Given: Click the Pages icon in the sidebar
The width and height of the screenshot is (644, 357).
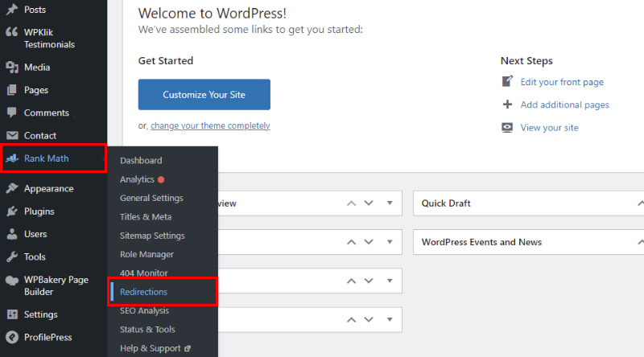Looking at the screenshot, I should click(12, 90).
